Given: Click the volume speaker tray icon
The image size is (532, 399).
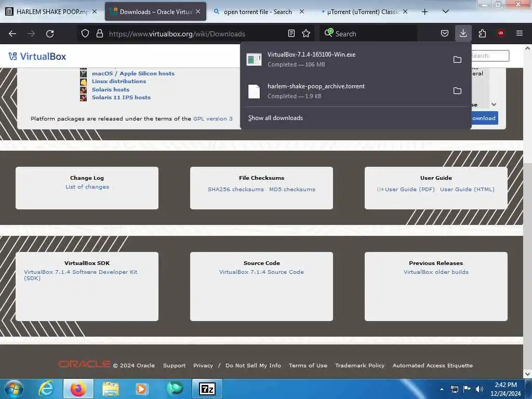Looking at the screenshot, I should (x=479, y=389).
